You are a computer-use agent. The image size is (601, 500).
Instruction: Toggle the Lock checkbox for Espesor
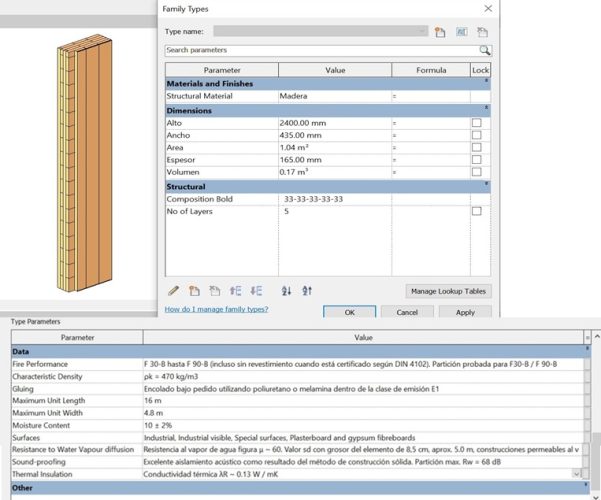pos(476,159)
